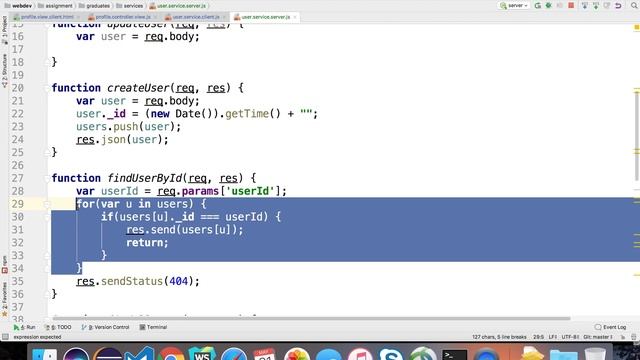The width and height of the screenshot is (640, 360).
Task: Open Safari from the Dock
Action: 233,354
